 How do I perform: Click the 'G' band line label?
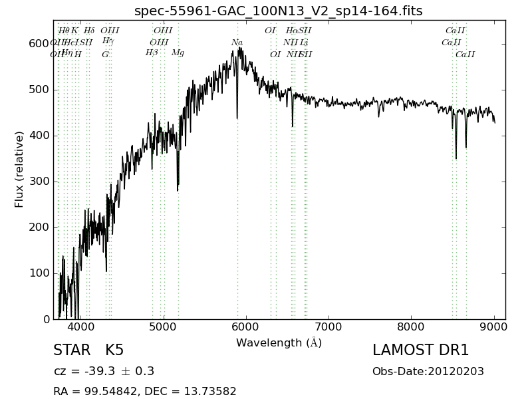click(106, 55)
